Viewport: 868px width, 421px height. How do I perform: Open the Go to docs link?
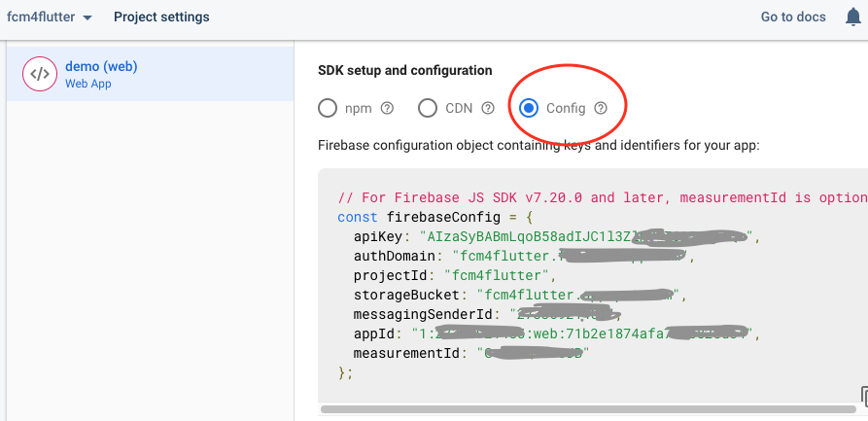[793, 18]
